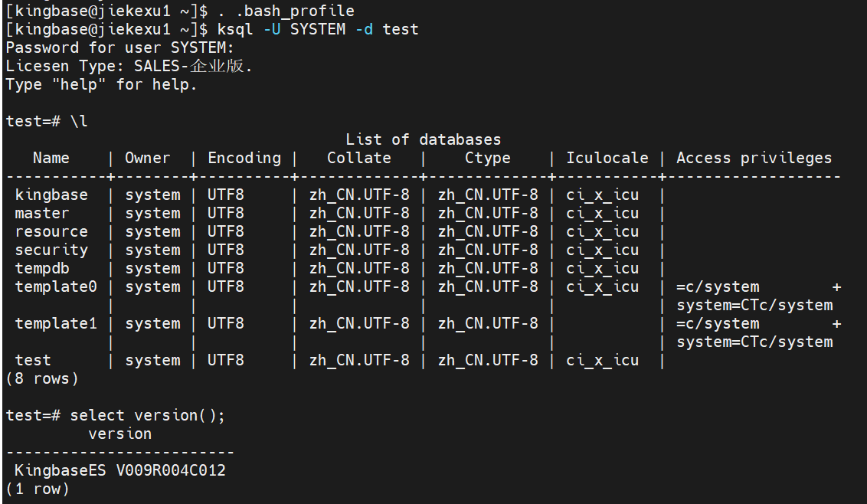Click the 'select version();' query text
The image size is (867, 504).
pyautogui.click(x=148, y=415)
